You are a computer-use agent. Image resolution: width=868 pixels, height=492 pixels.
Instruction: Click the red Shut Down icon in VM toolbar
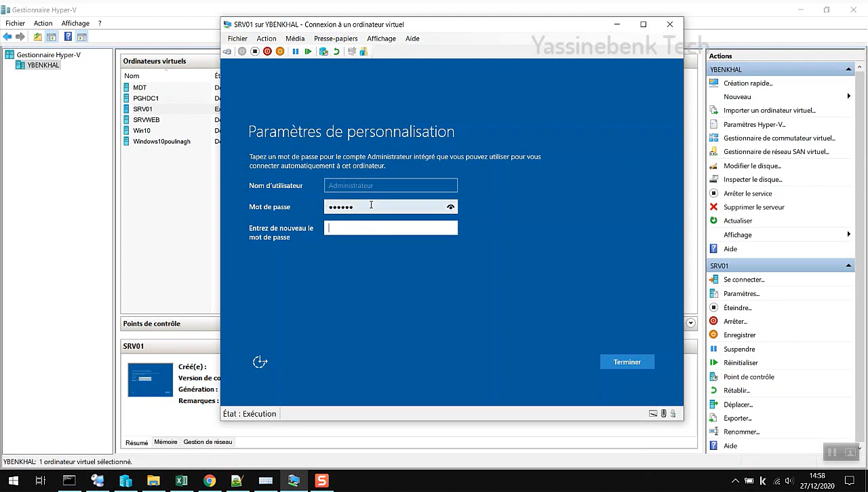[x=267, y=52]
